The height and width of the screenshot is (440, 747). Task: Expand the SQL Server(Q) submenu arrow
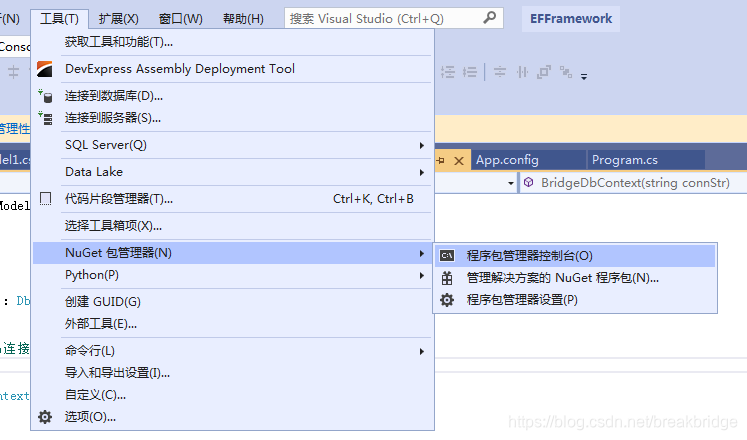tap(422, 145)
